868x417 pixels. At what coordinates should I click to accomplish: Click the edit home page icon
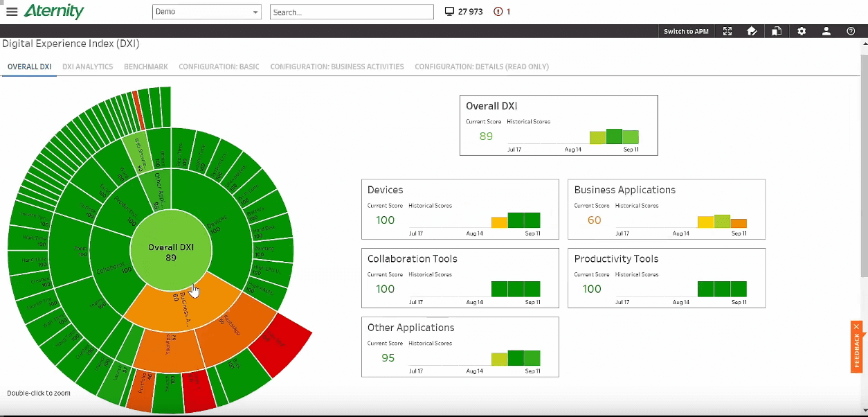[x=752, y=31]
